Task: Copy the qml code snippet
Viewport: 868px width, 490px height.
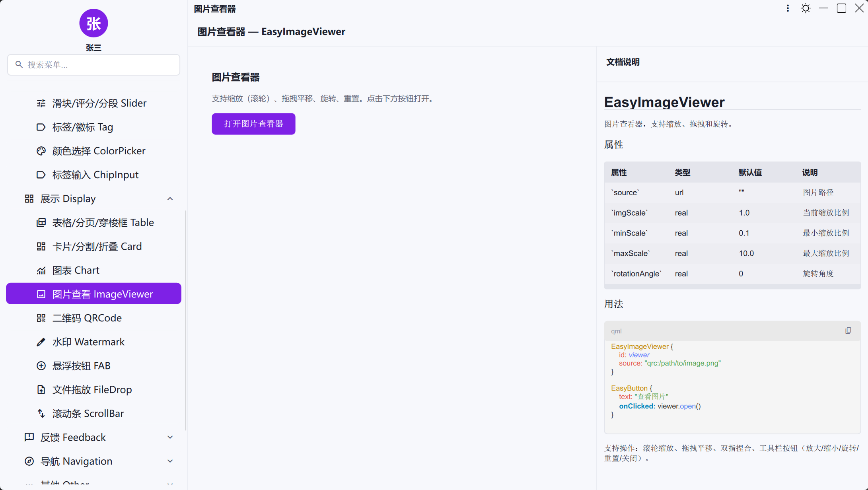Action: [848, 331]
